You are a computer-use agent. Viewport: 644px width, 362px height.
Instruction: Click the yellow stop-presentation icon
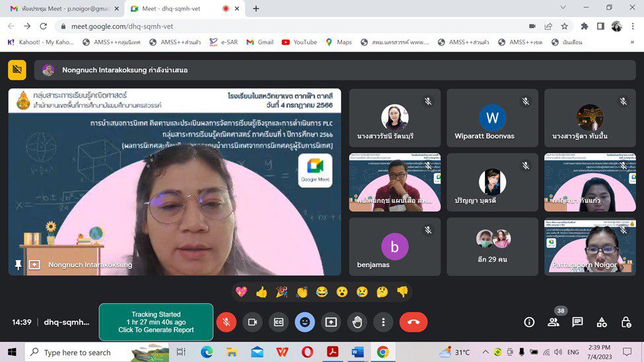tap(17, 70)
